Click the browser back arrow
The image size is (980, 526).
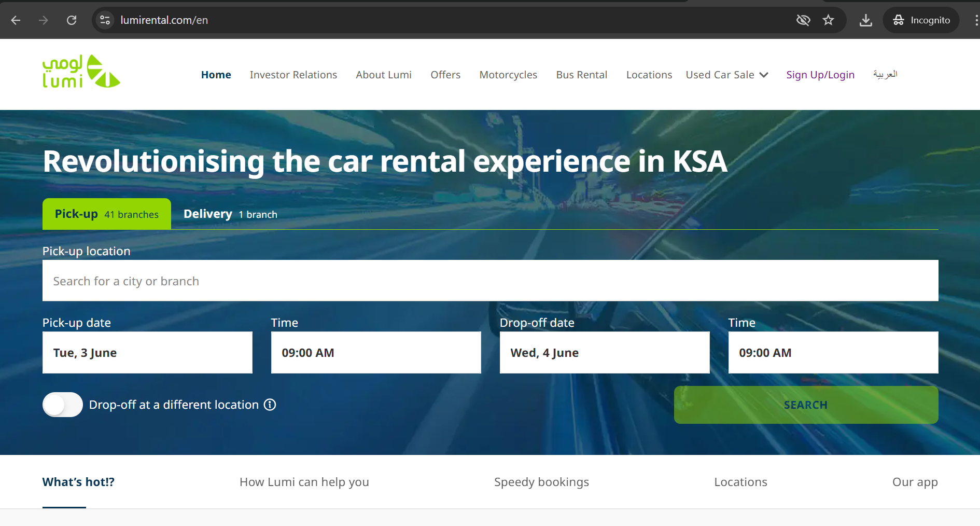[x=16, y=20]
